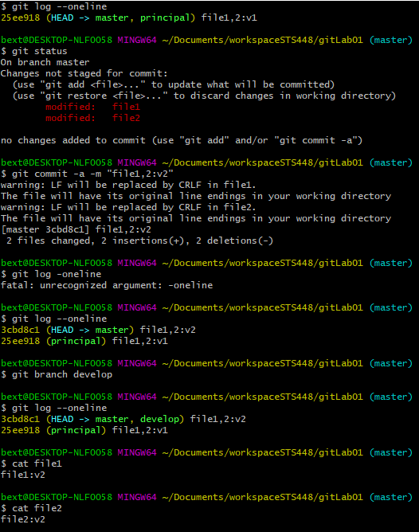Select the 'On branch master' output line
This screenshot has height=532, width=419.
[45, 62]
